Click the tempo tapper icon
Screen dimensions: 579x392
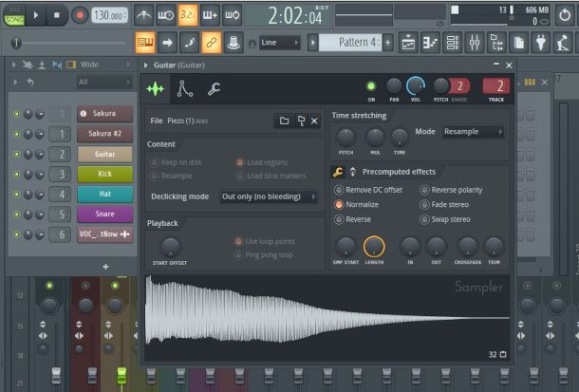click(563, 43)
